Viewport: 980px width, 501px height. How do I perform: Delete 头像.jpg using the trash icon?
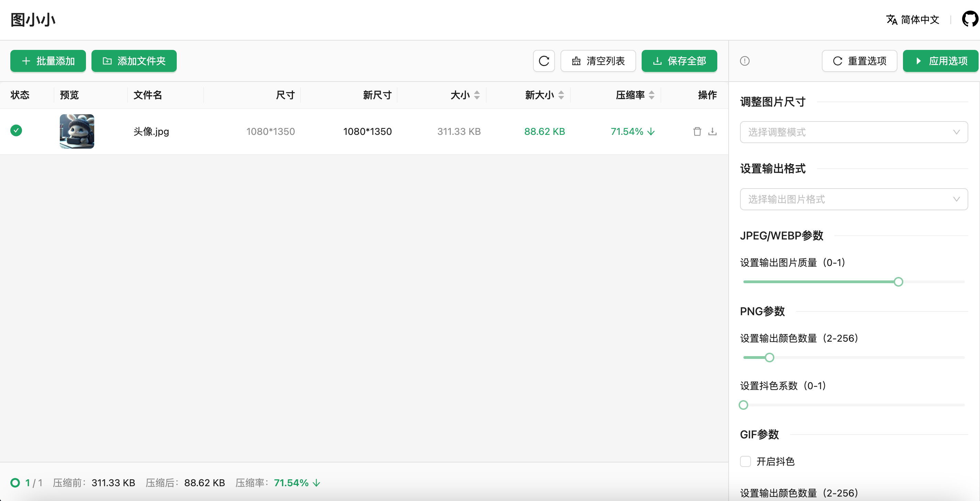click(697, 132)
